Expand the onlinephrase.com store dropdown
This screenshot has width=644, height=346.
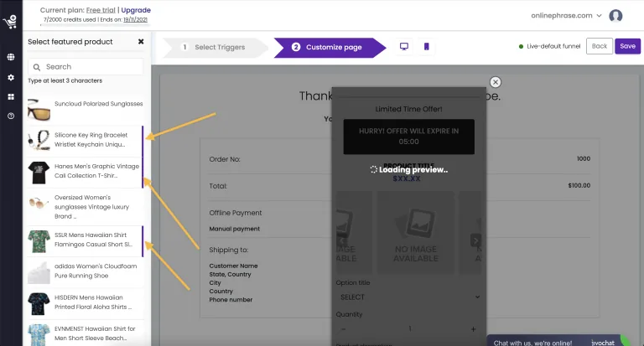pos(566,16)
